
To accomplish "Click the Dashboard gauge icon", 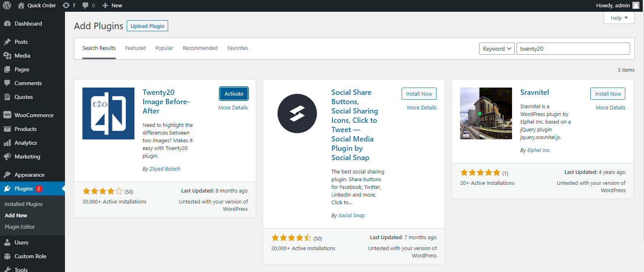I will click(x=7, y=24).
